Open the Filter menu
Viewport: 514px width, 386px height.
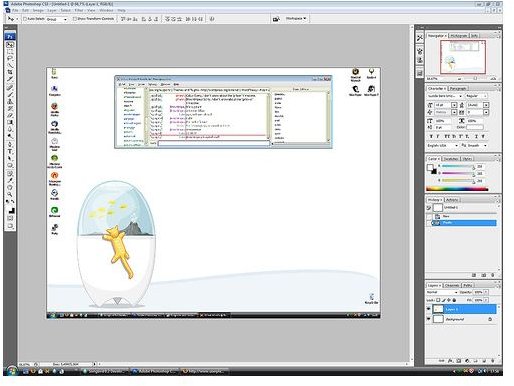pos(79,11)
